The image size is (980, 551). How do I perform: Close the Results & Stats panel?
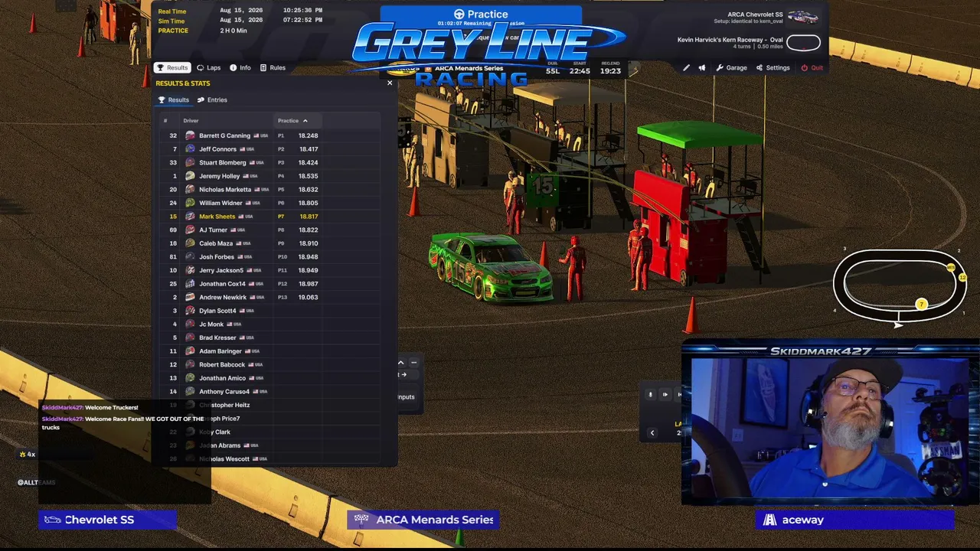(x=390, y=83)
